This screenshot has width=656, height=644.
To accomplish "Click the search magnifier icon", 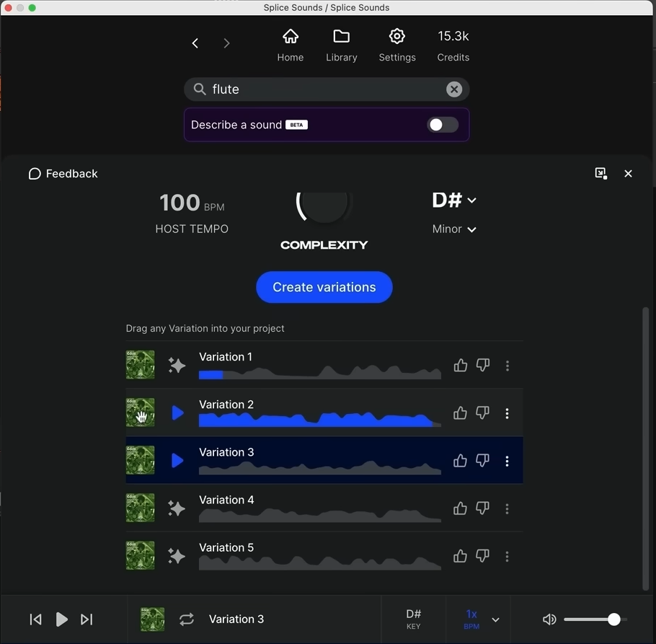I will click(x=200, y=89).
